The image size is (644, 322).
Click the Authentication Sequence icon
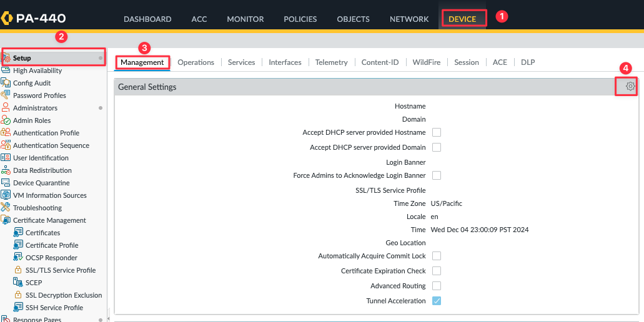[x=6, y=145]
